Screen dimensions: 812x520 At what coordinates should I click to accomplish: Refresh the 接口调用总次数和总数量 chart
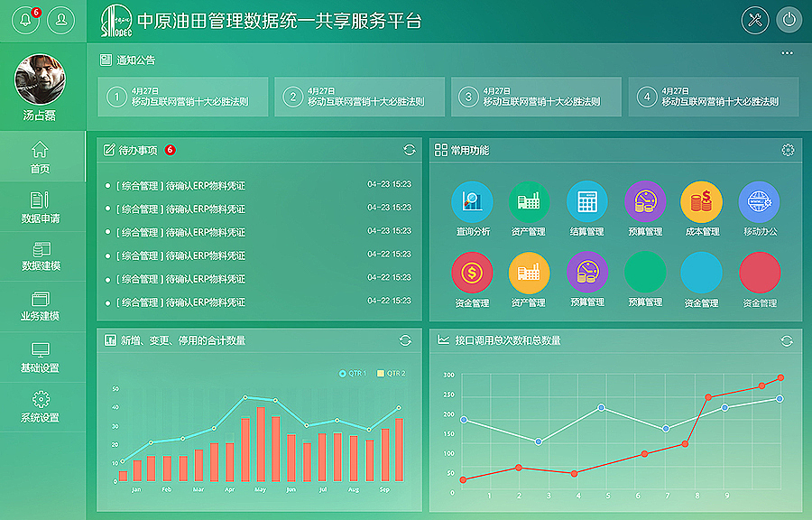pos(787,340)
